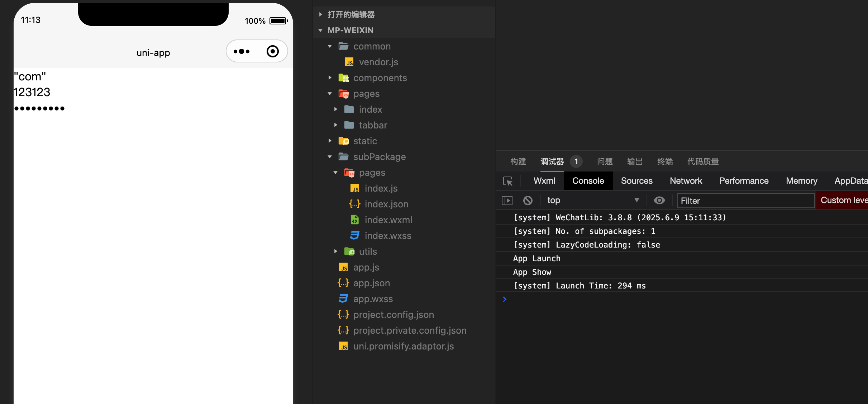Image resolution: width=868 pixels, height=404 pixels.
Task: Open the mini program three-dots menu
Action: pos(242,51)
